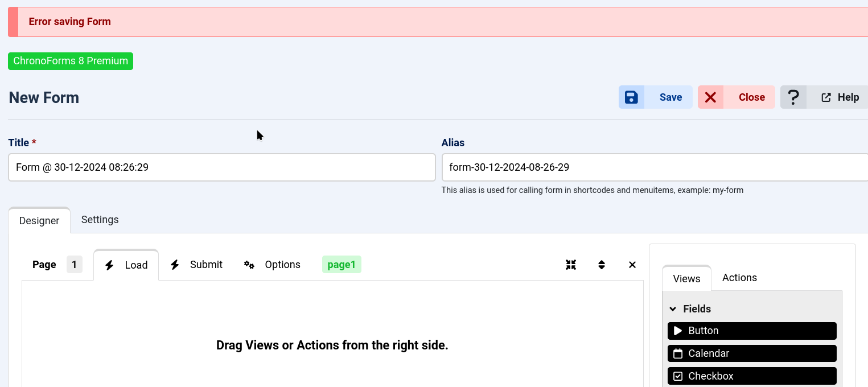868x387 pixels.
Task: Click the ChronoForms 8 Premium badge
Action: (71, 61)
